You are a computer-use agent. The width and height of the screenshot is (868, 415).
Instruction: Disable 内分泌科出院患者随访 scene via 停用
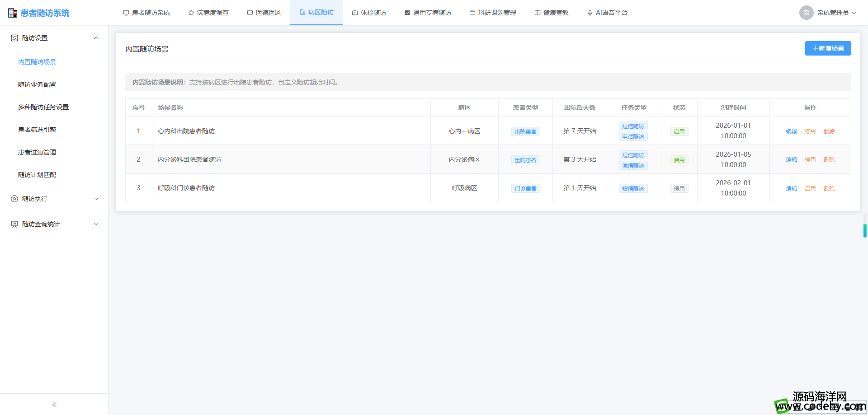810,160
